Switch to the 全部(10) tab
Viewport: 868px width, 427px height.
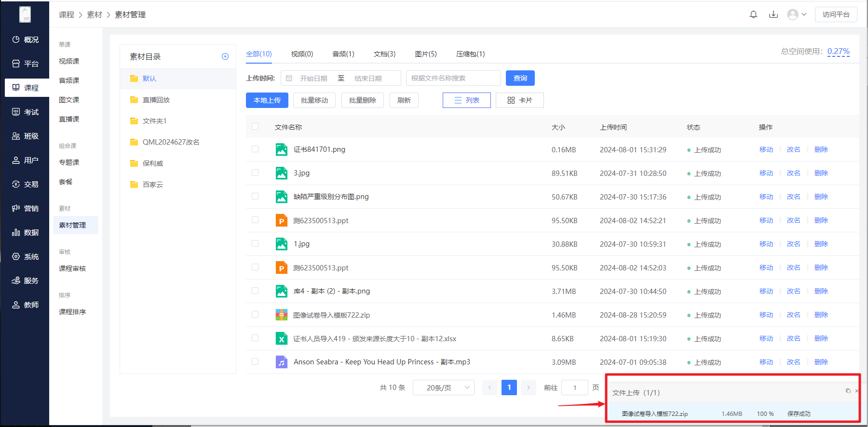click(x=259, y=54)
